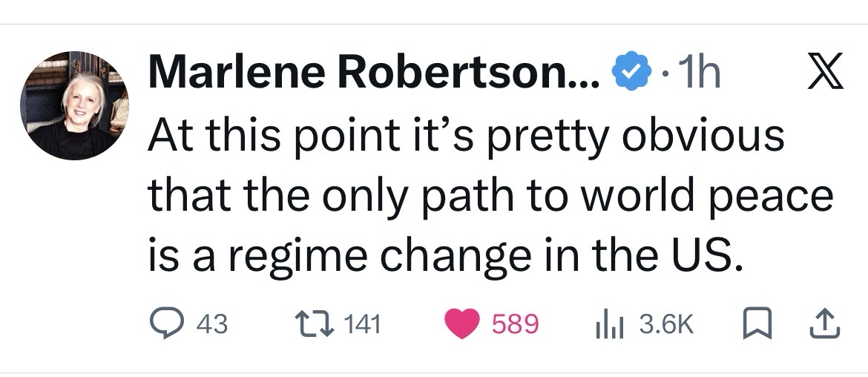868x377 pixels.
Task: Open the Marlene Robertson display name link
Action: [372, 73]
